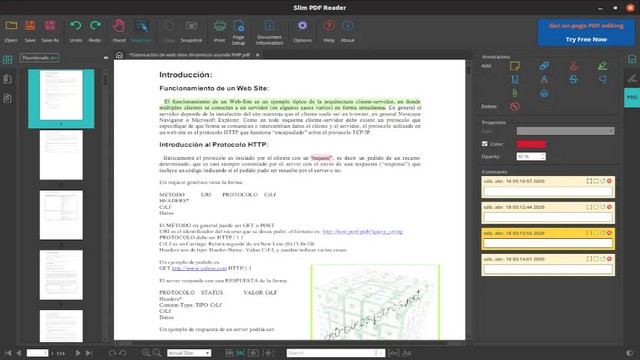The image size is (640, 360).
Task: Delete the 03:10:57 comment
Action: [x=609, y=181]
